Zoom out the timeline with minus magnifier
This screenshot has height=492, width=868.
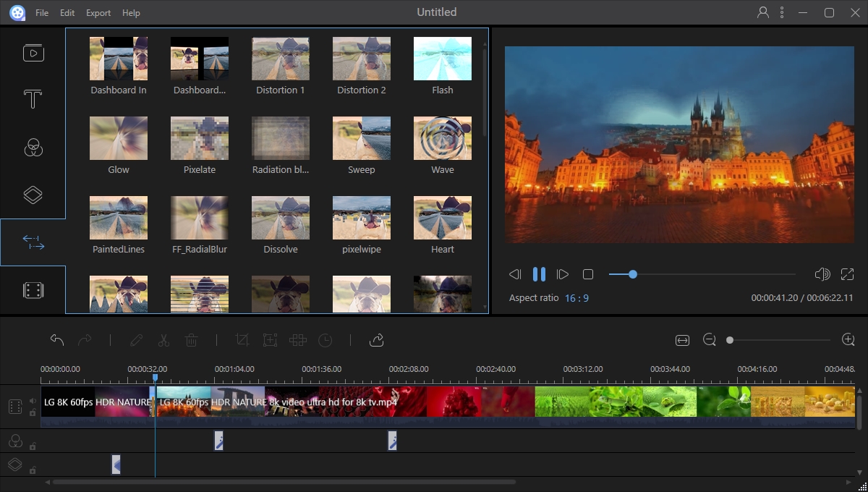710,340
